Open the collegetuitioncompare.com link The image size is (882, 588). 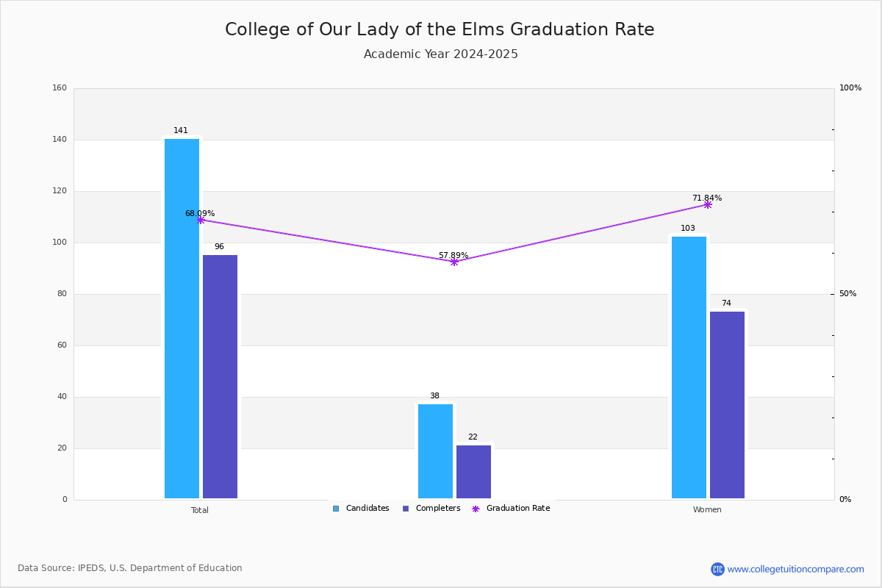click(x=796, y=569)
